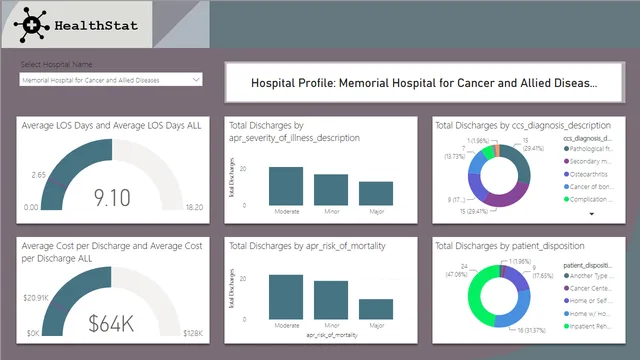
Task: Click Secondary m... legend entry
Action: [x=588, y=162]
